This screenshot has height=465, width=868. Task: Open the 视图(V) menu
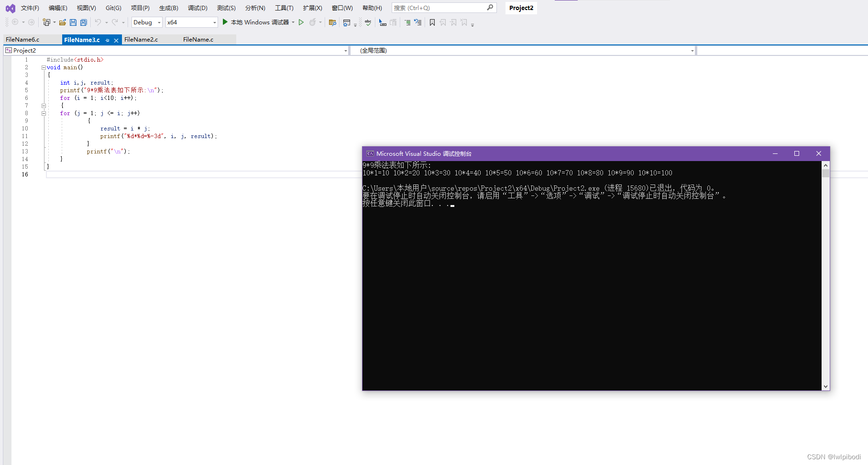87,8
